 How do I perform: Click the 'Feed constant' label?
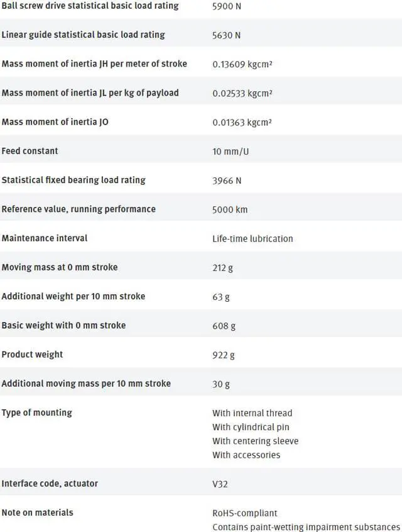click(x=30, y=151)
